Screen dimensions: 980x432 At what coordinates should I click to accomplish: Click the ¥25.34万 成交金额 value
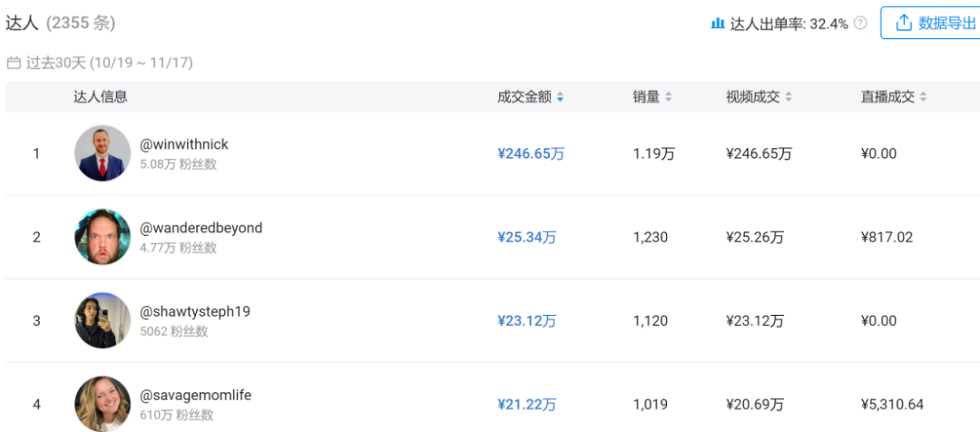click(526, 238)
